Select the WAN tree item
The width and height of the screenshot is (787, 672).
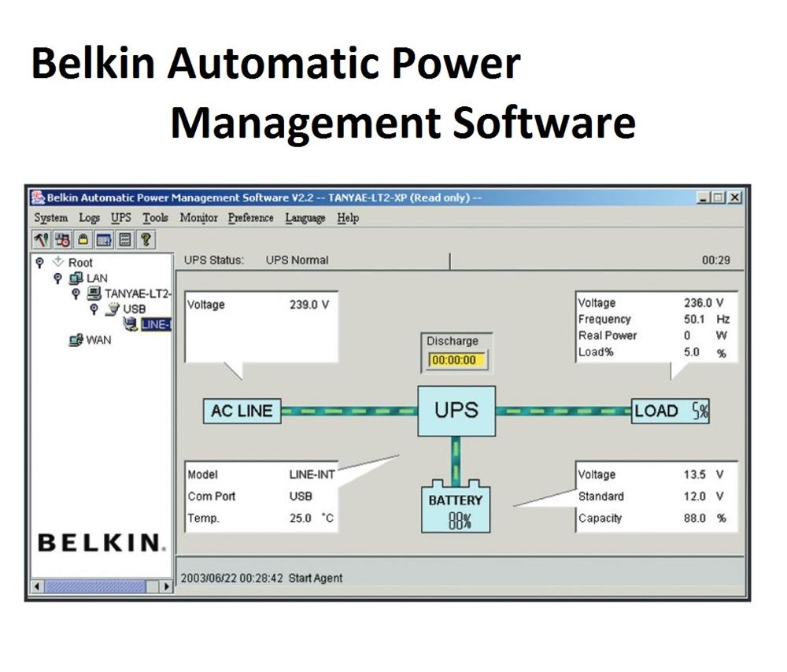click(98, 340)
